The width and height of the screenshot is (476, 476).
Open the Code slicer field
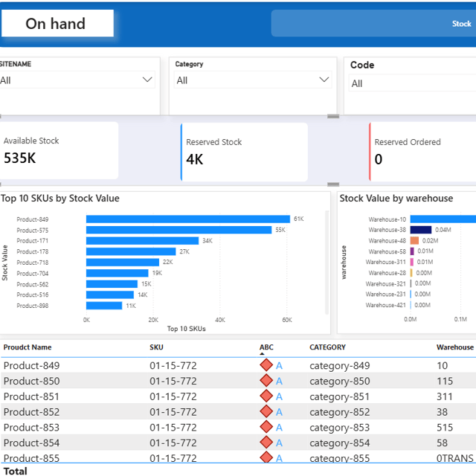(x=412, y=83)
